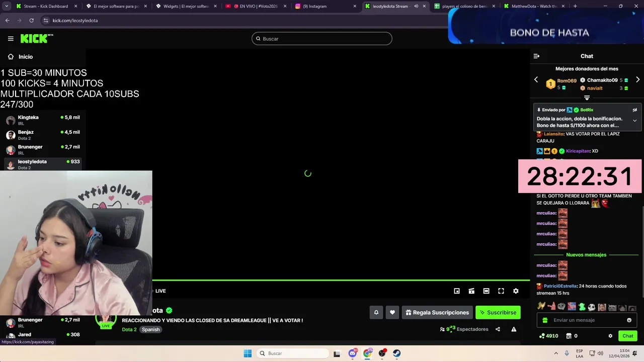Switch to EN VIVO #Voto2026 tab
This screenshot has width=644, height=362.
click(x=255, y=6)
